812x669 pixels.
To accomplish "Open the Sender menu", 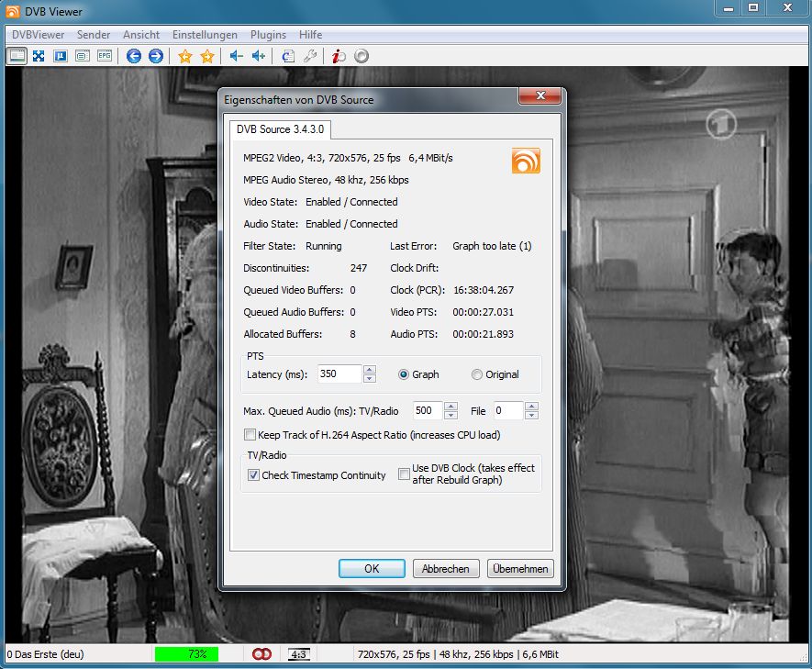I will (94, 35).
